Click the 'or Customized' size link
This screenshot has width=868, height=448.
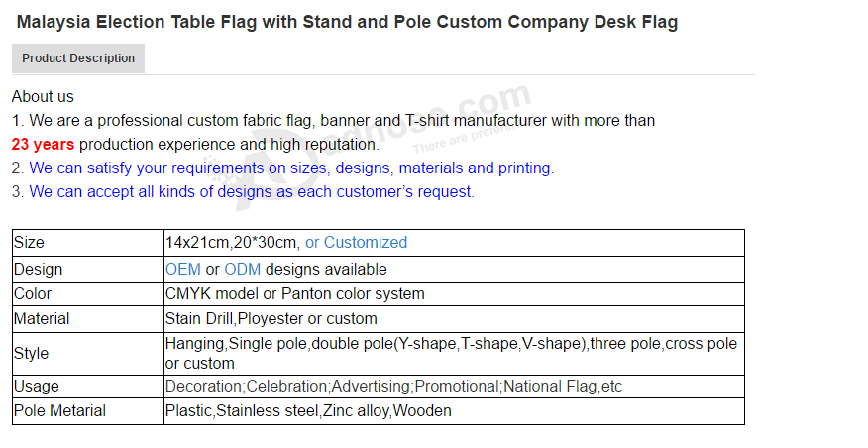(356, 243)
